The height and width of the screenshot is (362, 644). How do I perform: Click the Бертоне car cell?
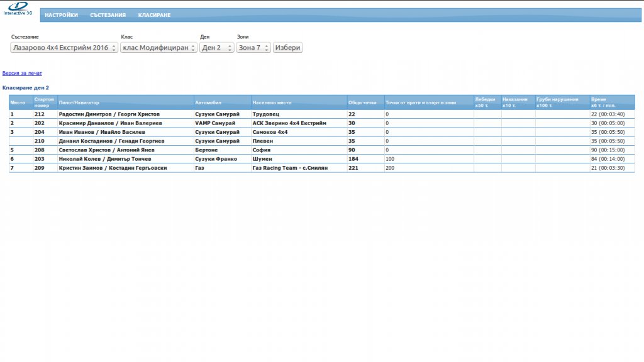[206, 150]
